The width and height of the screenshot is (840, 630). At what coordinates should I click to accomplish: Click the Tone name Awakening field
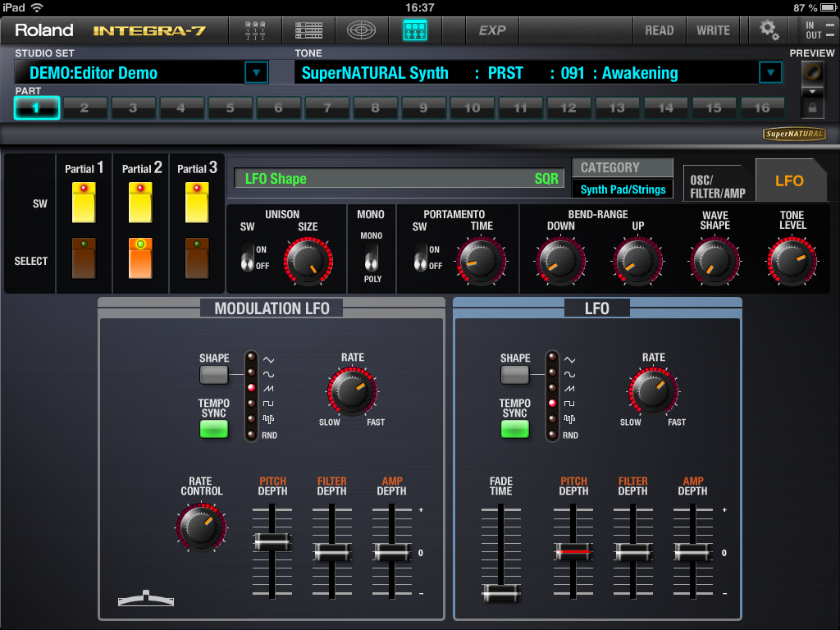click(526, 72)
